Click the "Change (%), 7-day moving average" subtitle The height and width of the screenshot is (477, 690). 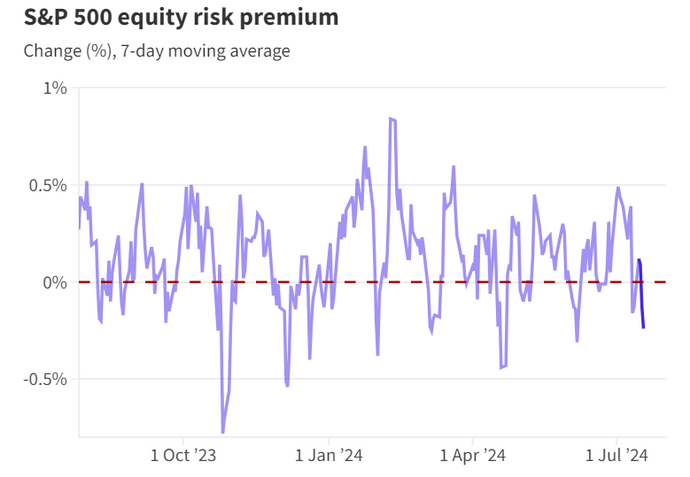pyautogui.click(x=157, y=50)
